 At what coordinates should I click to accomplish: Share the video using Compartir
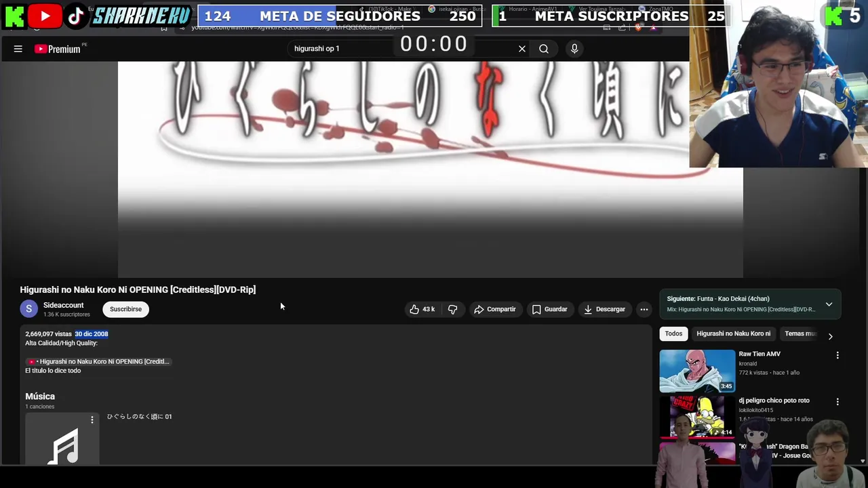(x=495, y=309)
